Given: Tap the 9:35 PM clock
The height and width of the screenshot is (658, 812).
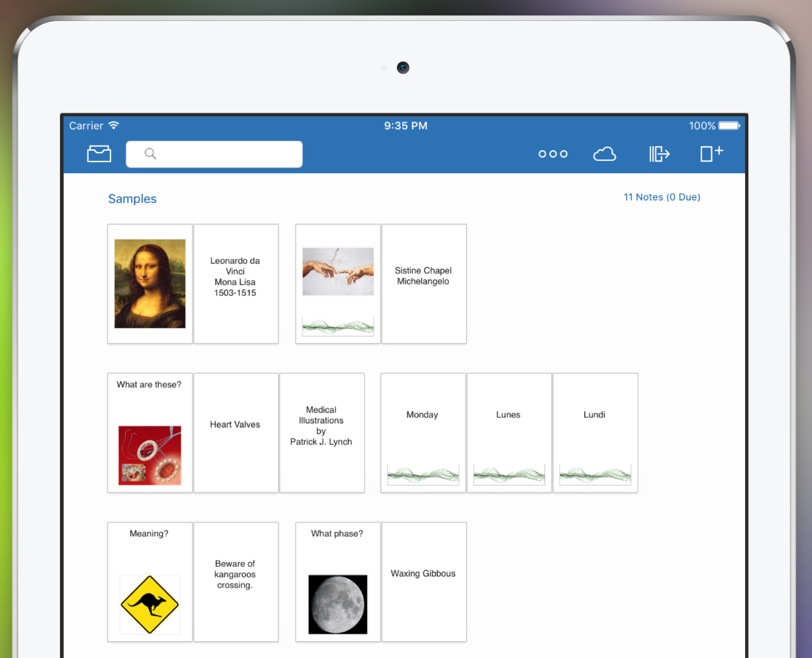Looking at the screenshot, I should tap(406, 126).
